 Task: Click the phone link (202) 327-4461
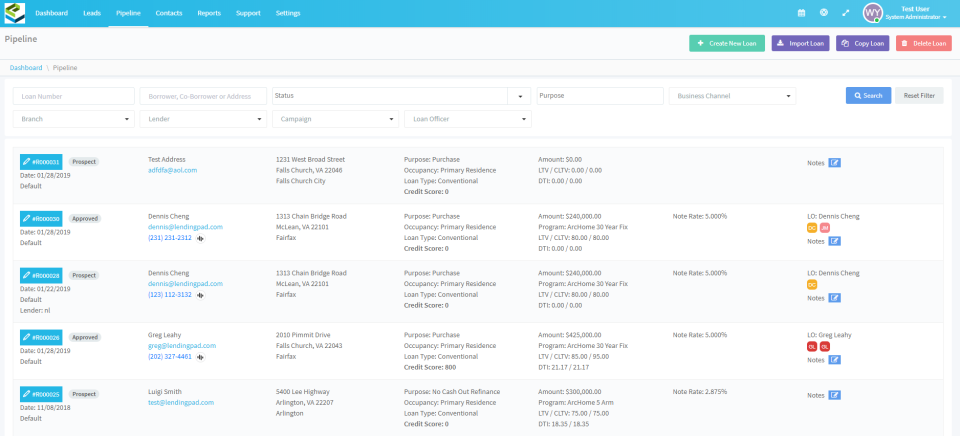click(170, 356)
